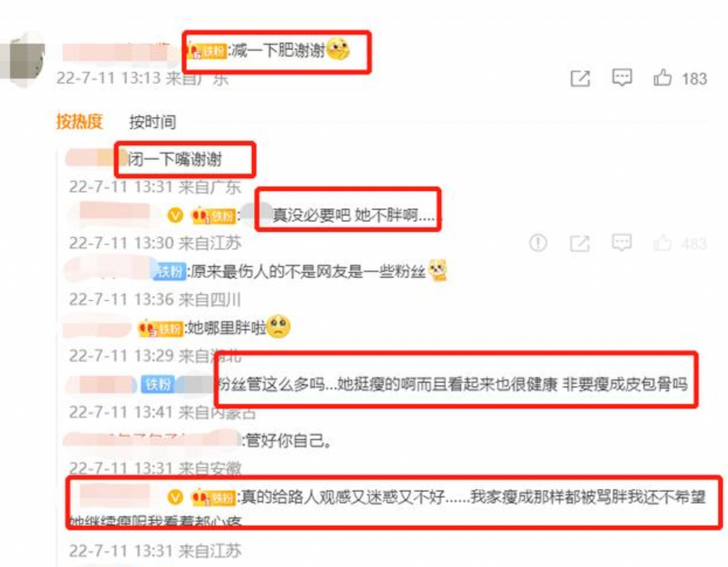
Task: Sort comments by 按热度
Action: [79, 121]
